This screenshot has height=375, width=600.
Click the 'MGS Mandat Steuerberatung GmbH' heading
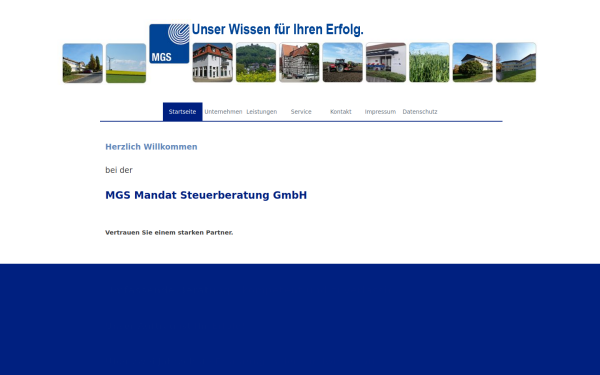pyautogui.click(x=206, y=195)
